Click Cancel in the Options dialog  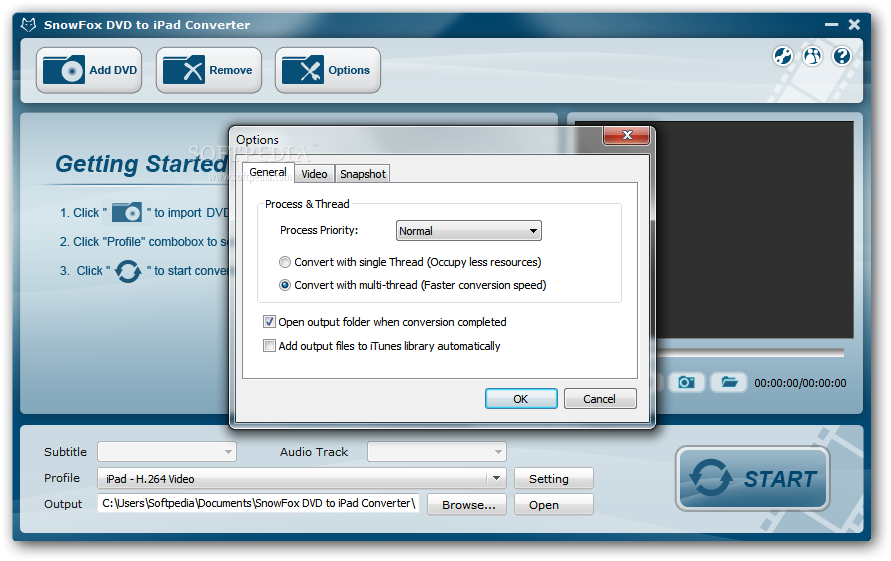coord(599,399)
